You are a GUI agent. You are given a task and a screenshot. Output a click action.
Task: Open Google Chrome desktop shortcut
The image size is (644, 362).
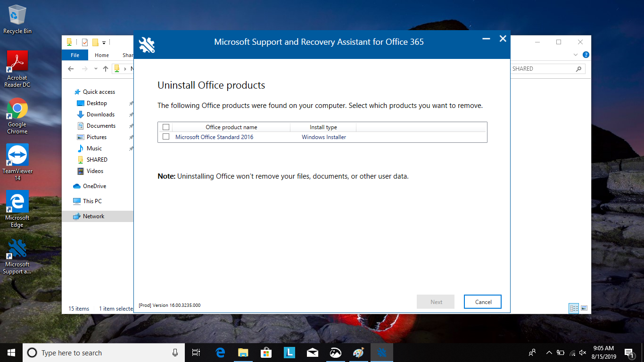coord(17,116)
